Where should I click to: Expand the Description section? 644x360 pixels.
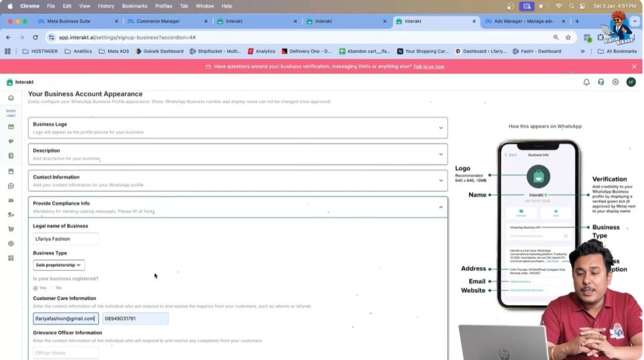[238, 154]
